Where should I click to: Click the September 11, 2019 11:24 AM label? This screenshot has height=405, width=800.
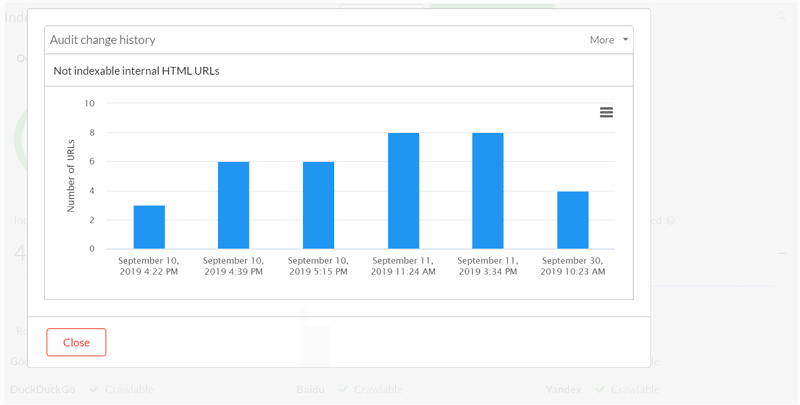click(403, 266)
